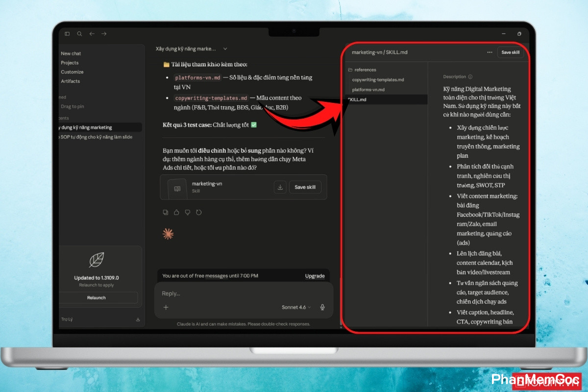Expand the chat title dropdown chevron
Screen dimensions: 588x392
click(225, 49)
